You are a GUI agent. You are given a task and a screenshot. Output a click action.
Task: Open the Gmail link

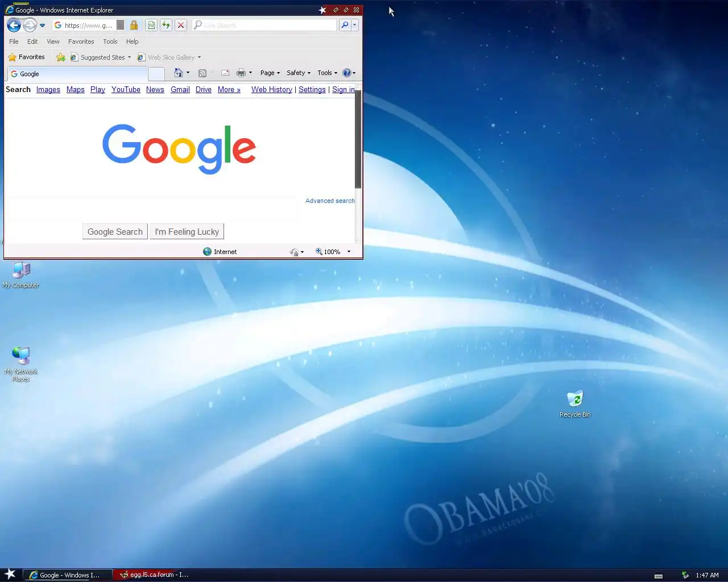click(180, 90)
